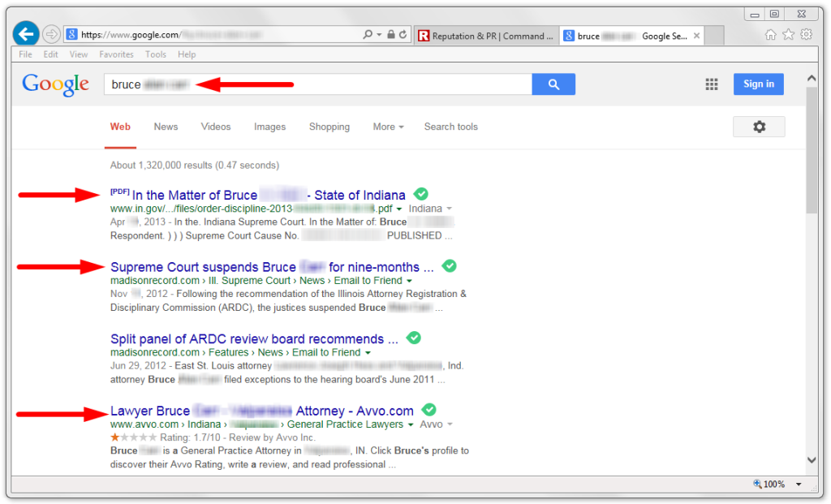Close the Google Search browser tab

[x=696, y=36]
